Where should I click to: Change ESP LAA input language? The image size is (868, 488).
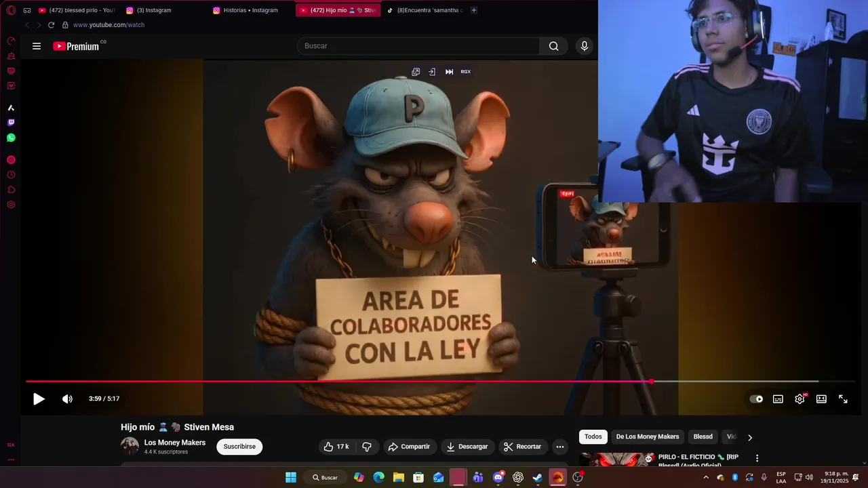pos(781,477)
